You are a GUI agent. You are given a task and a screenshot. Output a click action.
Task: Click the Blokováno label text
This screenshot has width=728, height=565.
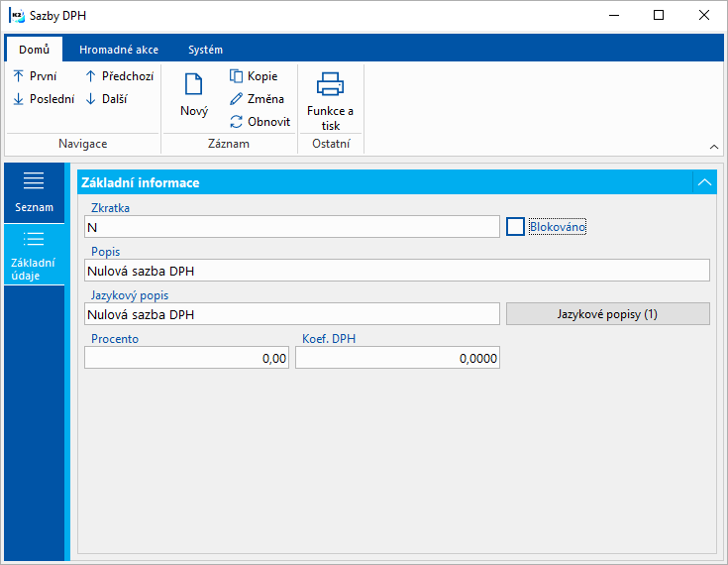point(557,227)
